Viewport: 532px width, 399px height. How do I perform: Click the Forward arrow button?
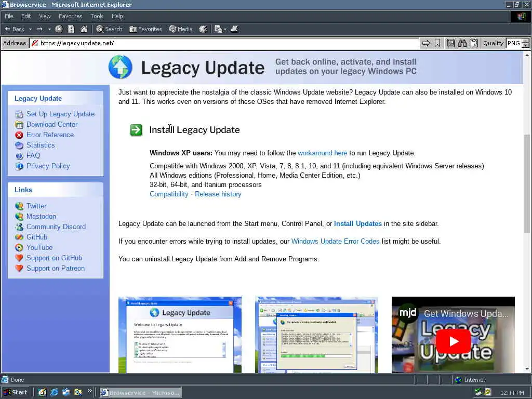coord(39,29)
